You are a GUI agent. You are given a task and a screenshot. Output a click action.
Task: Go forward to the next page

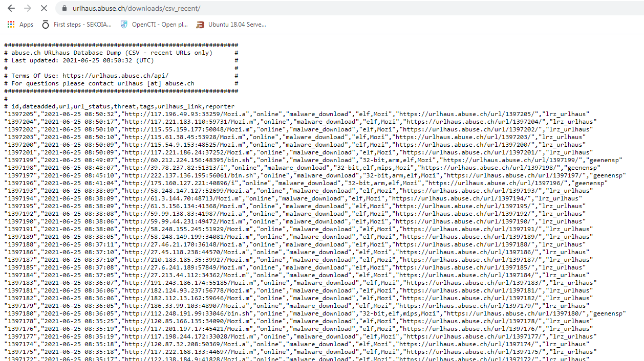pos(27,8)
